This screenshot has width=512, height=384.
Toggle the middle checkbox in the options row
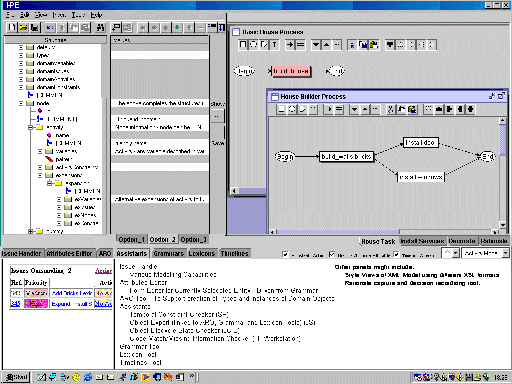[332, 254]
